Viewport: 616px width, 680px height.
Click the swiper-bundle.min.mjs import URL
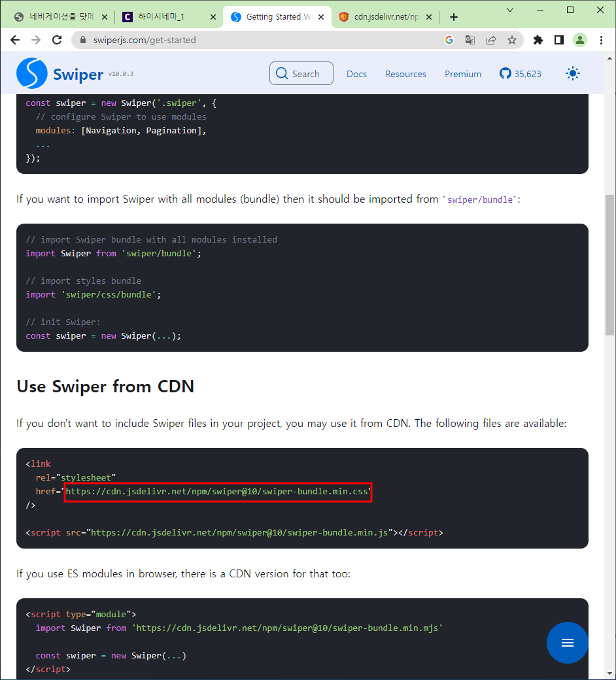click(x=287, y=628)
